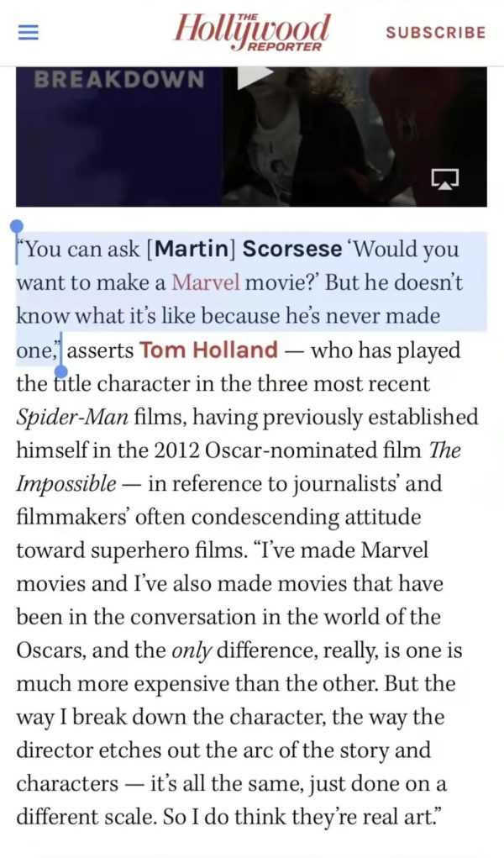Screen dimensions: 504x858
Task: Open the Marvel hyperlink in the article
Action: click(206, 282)
